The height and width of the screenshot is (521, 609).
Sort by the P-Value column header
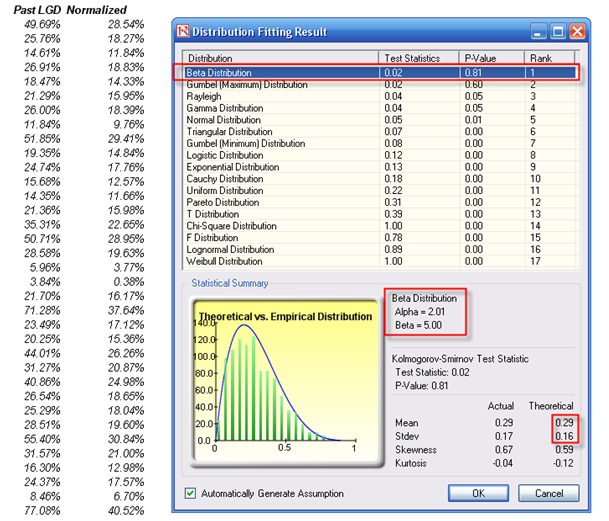(x=492, y=58)
